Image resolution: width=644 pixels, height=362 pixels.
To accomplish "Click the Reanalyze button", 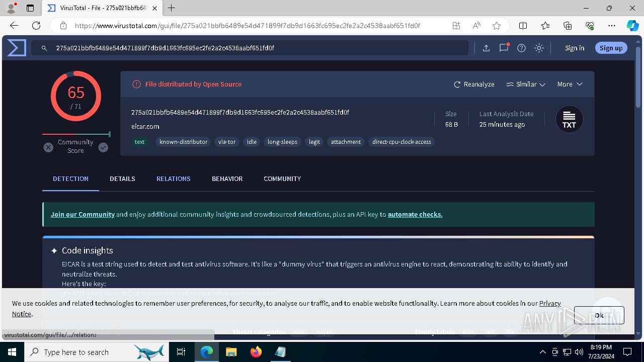I will [474, 84].
